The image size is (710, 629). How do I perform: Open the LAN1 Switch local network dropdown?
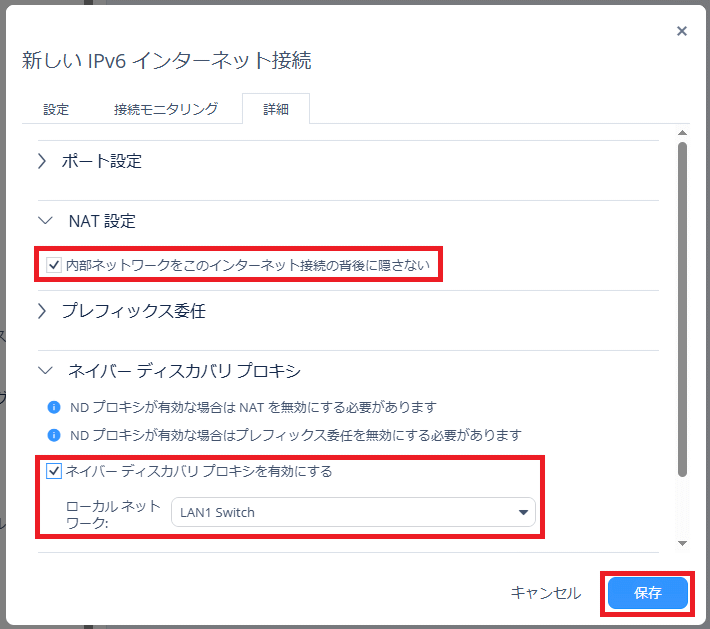[353, 513]
